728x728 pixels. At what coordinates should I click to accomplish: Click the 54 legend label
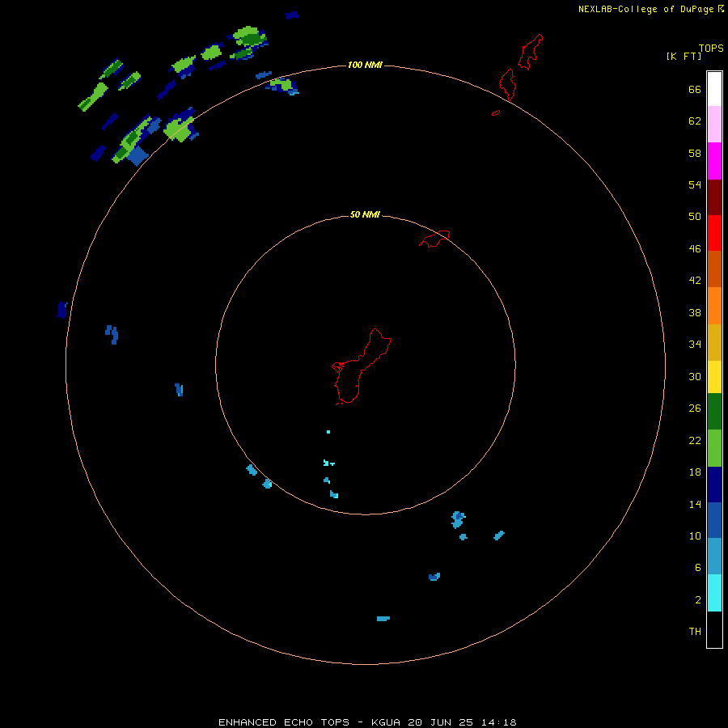(x=695, y=184)
